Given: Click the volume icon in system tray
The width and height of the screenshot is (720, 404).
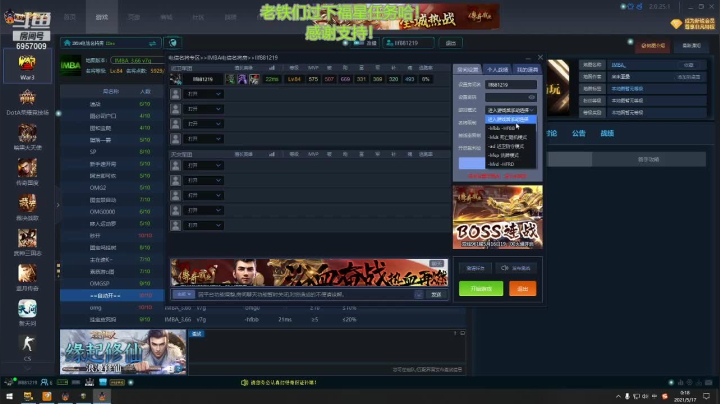Looking at the screenshot, I should tap(645, 396).
